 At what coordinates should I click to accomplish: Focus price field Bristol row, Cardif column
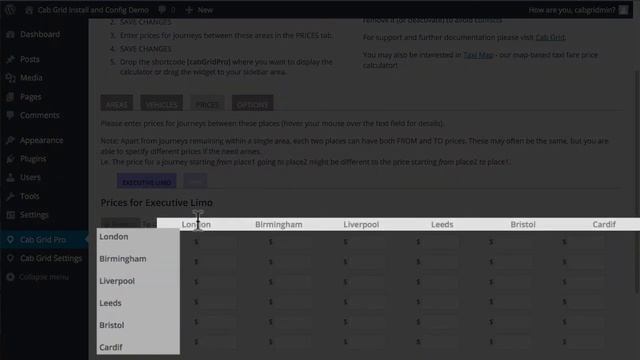pos(585,322)
